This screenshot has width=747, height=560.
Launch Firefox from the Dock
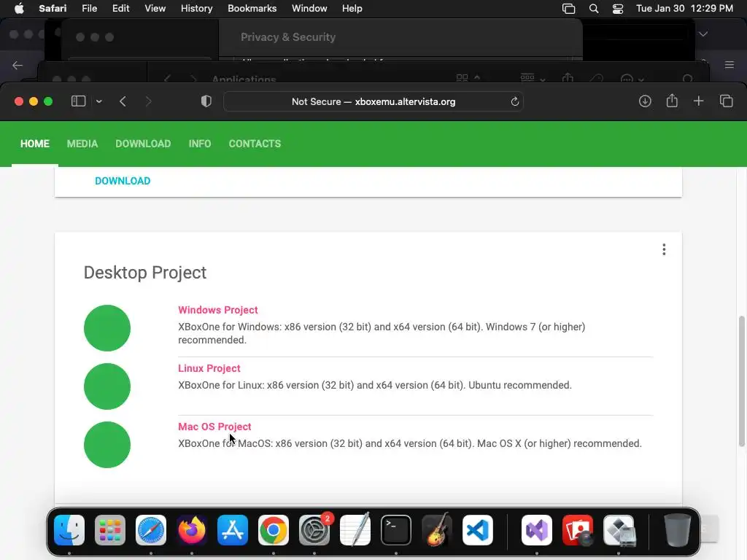point(192,530)
